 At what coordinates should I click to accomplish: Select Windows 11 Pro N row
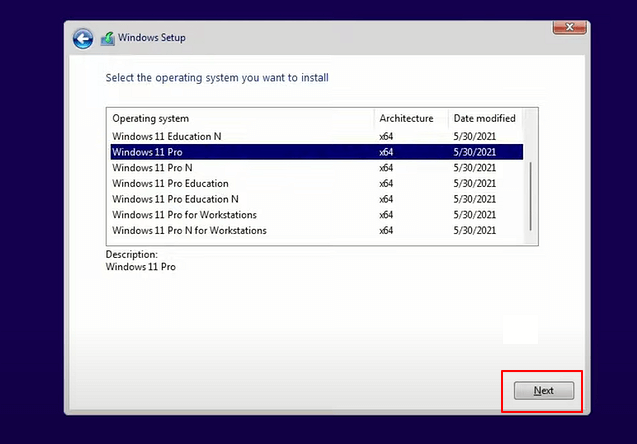[316, 168]
